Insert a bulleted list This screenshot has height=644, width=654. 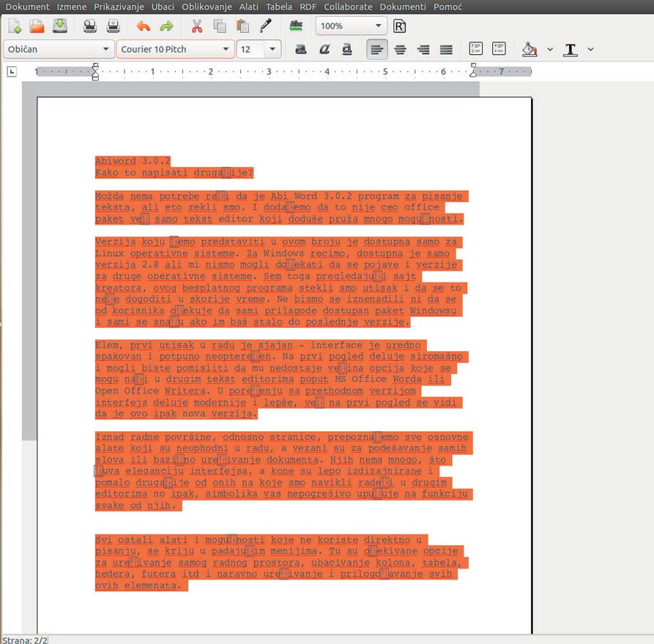(x=499, y=49)
